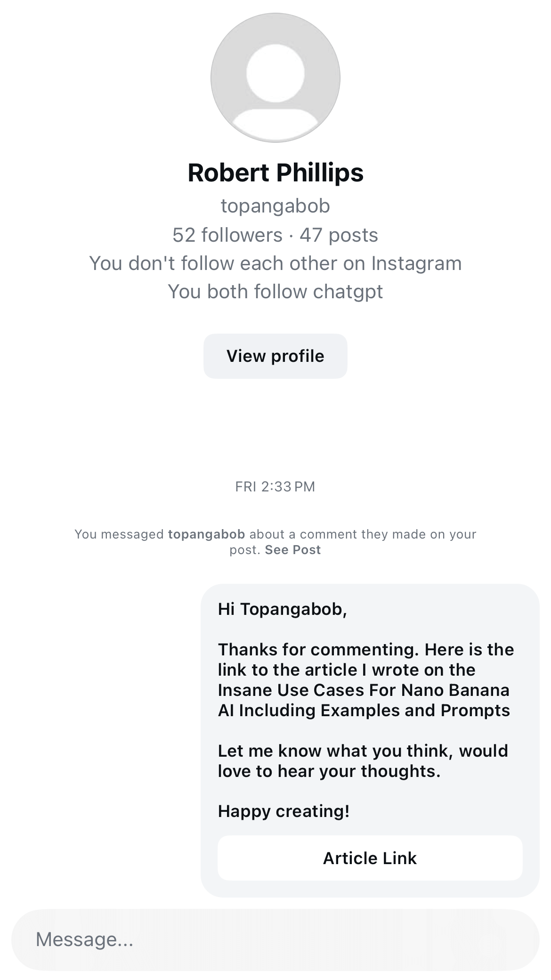
Task: Tap the 'Insane Use Cases For Nano Banana' line
Action: click(364, 690)
